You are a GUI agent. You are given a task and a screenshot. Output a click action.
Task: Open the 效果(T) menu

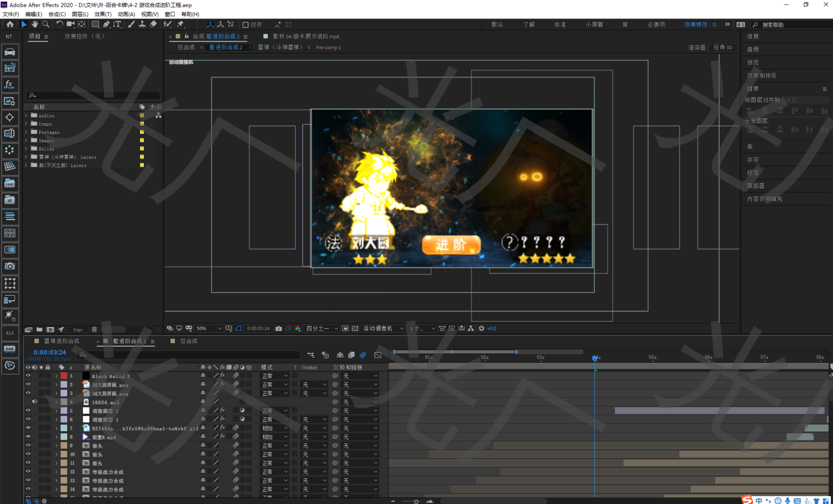tap(103, 14)
